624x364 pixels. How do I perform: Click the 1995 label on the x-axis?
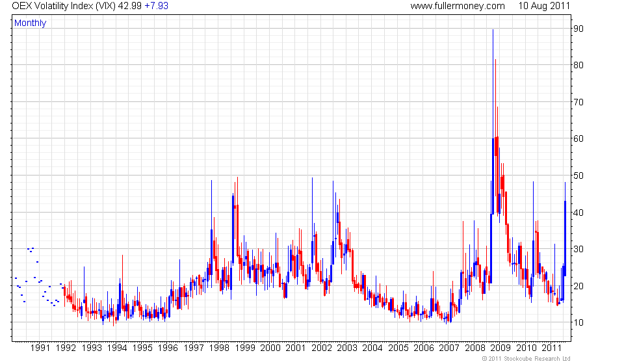click(142, 348)
